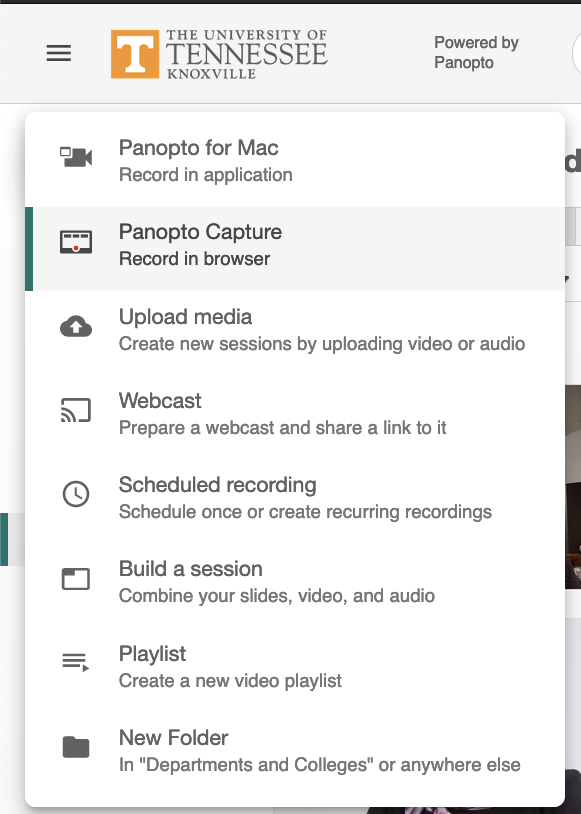Image resolution: width=581 pixels, height=814 pixels.
Task: Select Upload media option
Action: tap(295, 330)
